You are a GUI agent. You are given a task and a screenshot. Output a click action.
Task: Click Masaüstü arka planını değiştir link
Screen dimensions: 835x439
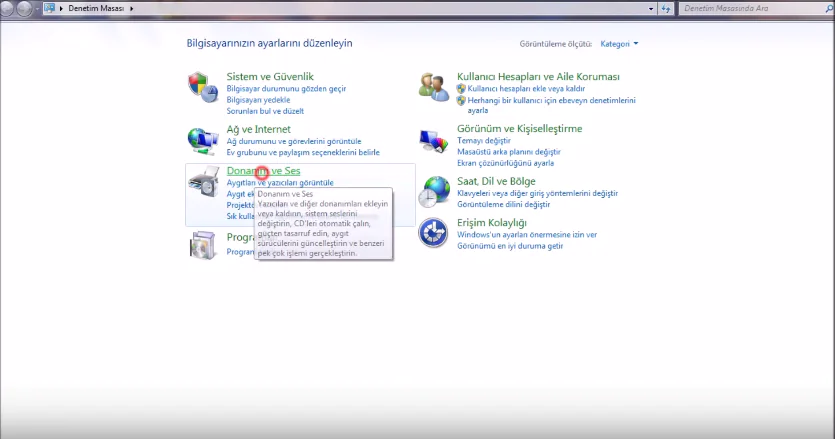[509, 152]
